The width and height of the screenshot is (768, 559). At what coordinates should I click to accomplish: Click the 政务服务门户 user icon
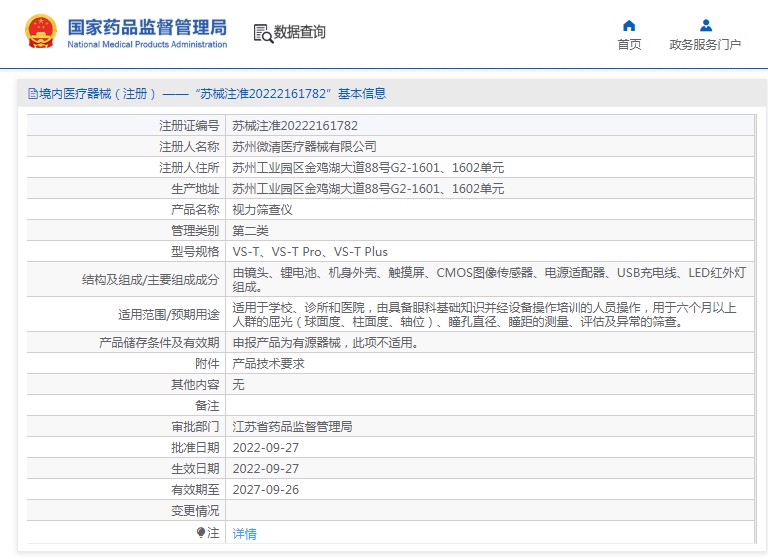coord(706,25)
